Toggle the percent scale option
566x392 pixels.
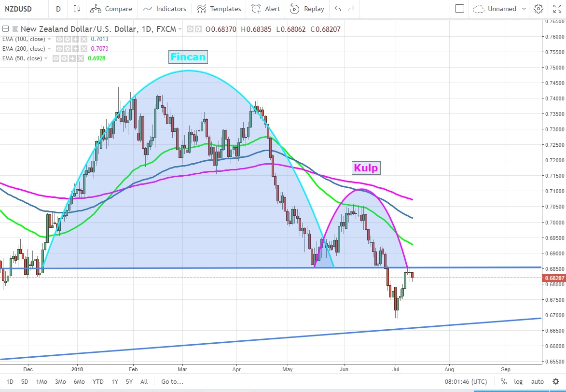tap(503, 381)
